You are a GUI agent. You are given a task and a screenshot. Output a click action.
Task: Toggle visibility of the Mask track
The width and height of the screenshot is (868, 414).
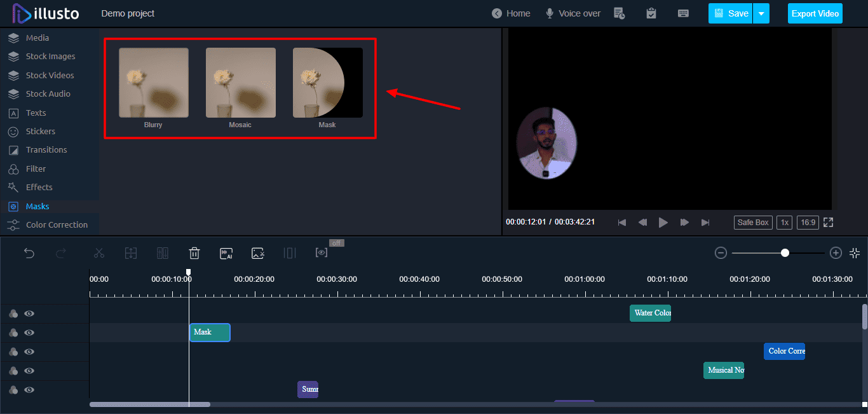pos(29,333)
